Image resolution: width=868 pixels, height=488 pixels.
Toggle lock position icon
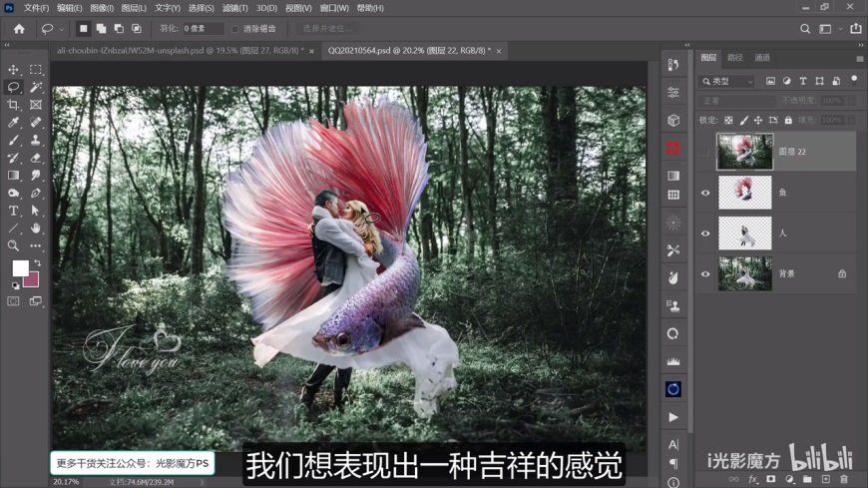[758, 120]
